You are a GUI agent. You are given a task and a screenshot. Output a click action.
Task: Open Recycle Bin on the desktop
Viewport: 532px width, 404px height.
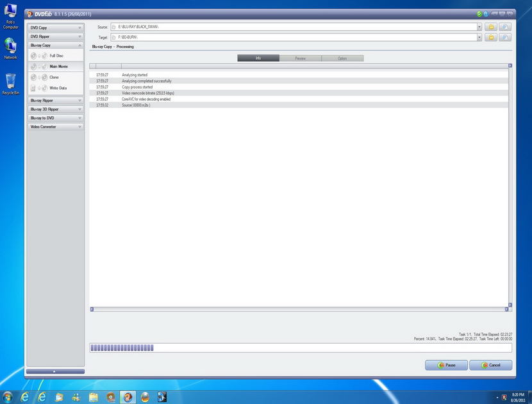pyautogui.click(x=10, y=83)
